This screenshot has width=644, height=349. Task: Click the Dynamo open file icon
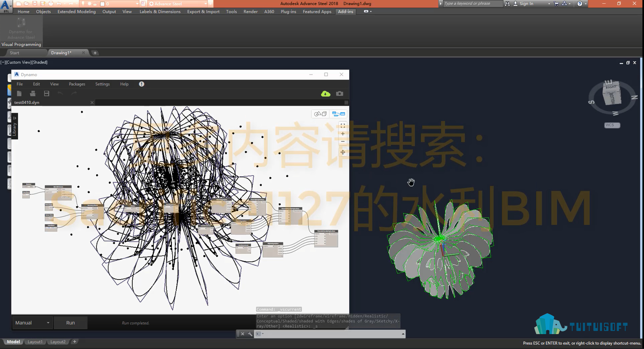pyautogui.click(x=33, y=93)
